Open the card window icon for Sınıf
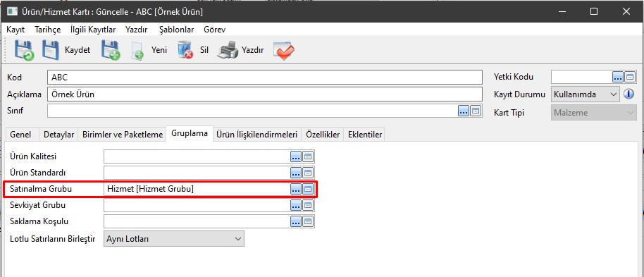This screenshot has height=277, width=644. (x=476, y=111)
